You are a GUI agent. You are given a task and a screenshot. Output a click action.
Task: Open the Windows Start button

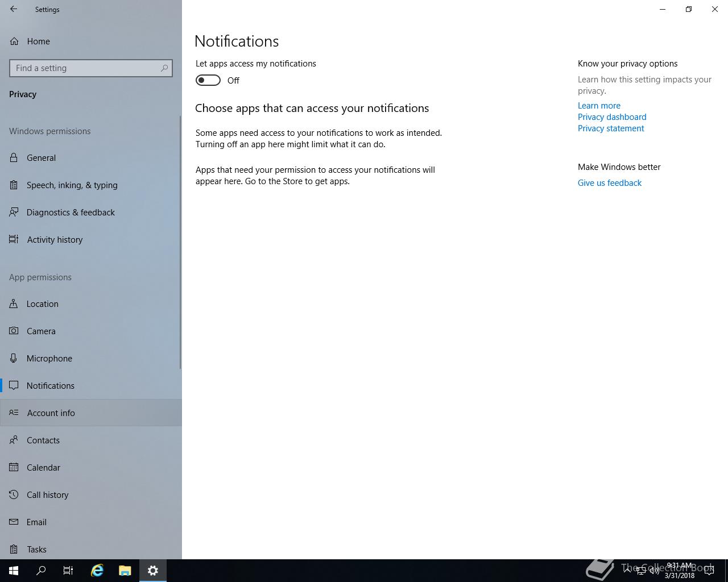14,571
